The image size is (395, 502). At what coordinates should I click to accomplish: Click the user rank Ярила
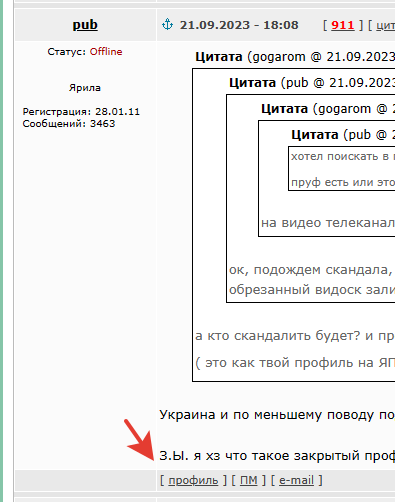[85, 88]
